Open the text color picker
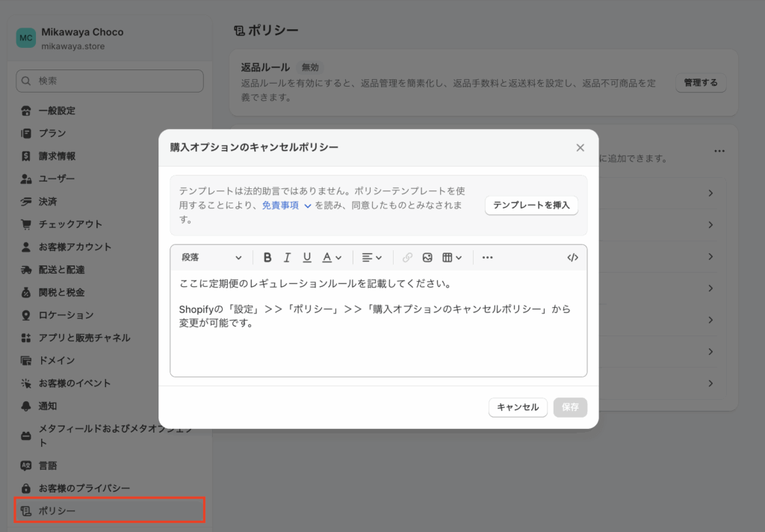The height and width of the screenshot is (532, 765). [x=332, y=257]
